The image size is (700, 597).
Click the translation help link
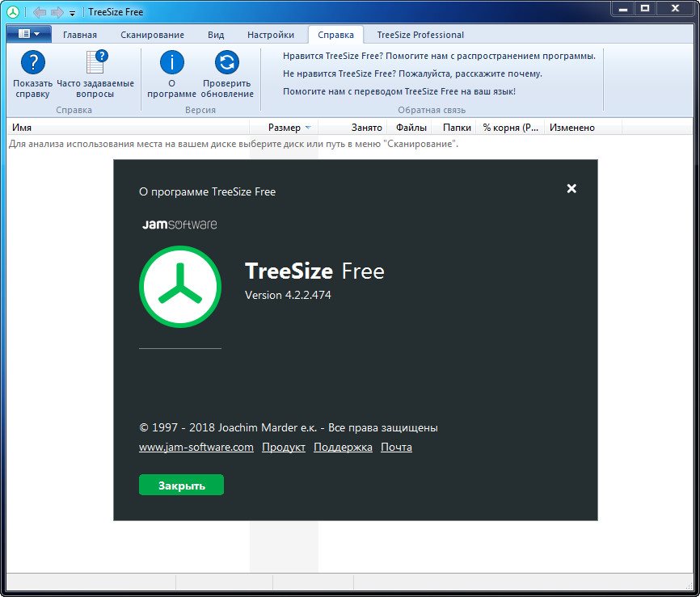coord(399,91)
